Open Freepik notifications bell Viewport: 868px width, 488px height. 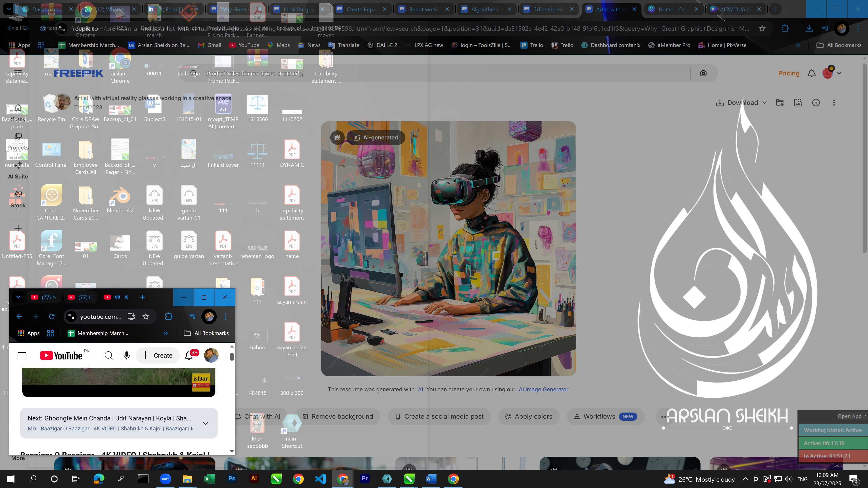pyautogui.click(x=812, y=73)
